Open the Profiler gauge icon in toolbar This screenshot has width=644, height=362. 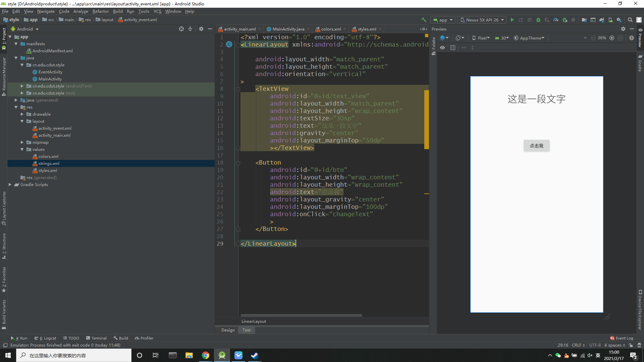[x=556, y=20]
